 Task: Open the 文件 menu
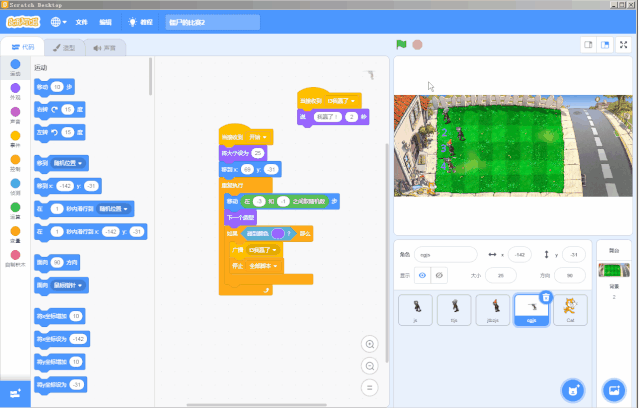[82, 22]
